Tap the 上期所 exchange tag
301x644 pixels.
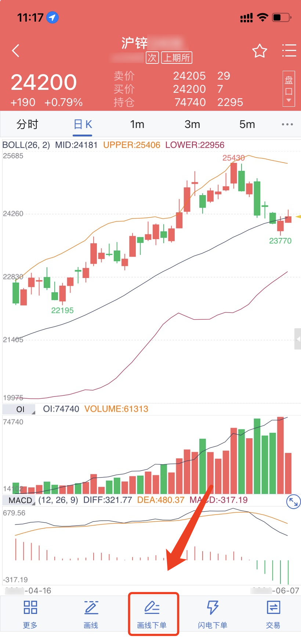click(x=177, y=58)
